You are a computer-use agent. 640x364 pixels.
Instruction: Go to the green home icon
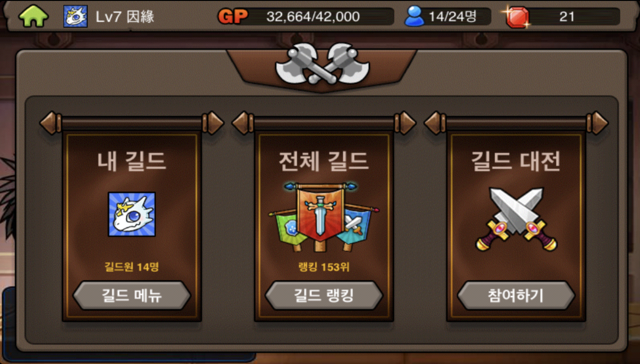(x=33, y=16)
